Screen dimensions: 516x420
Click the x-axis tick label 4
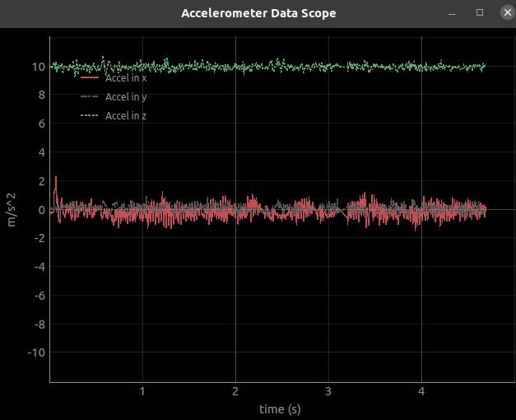pyautogui.click(x=421, y=391)
